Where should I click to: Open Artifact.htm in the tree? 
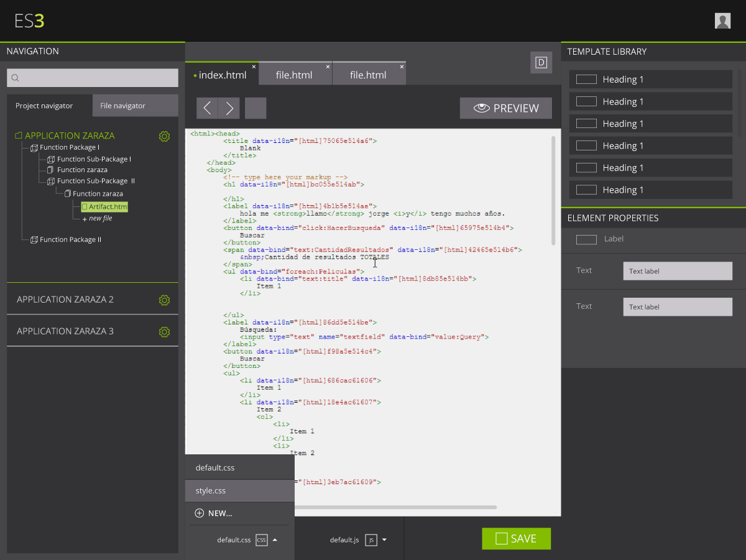pos(104,206)
